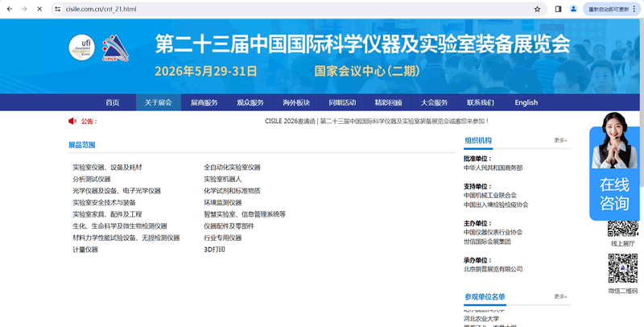Open the Chrome profile avatar icon

574,9
